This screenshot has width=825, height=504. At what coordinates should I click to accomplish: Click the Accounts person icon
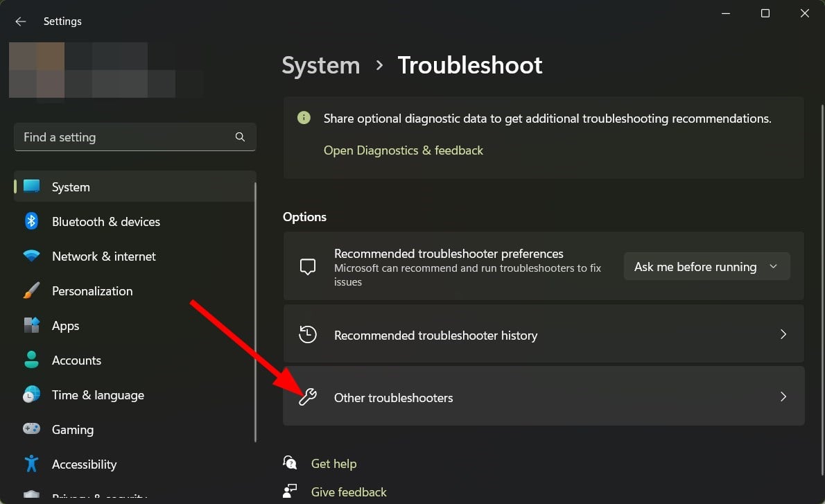point(32,360)
